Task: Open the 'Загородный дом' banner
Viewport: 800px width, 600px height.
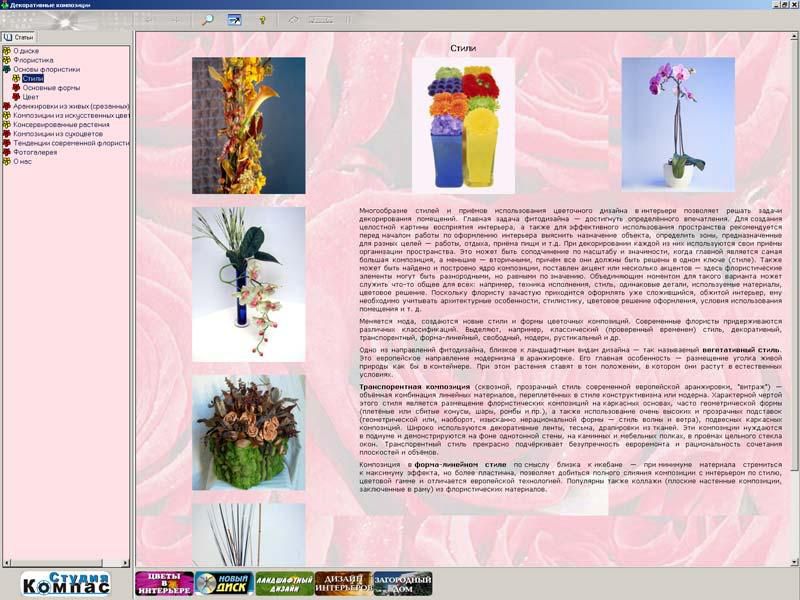Action: 403,584
